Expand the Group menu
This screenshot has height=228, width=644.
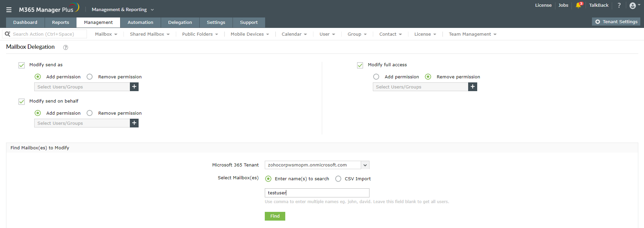point(357,34)
